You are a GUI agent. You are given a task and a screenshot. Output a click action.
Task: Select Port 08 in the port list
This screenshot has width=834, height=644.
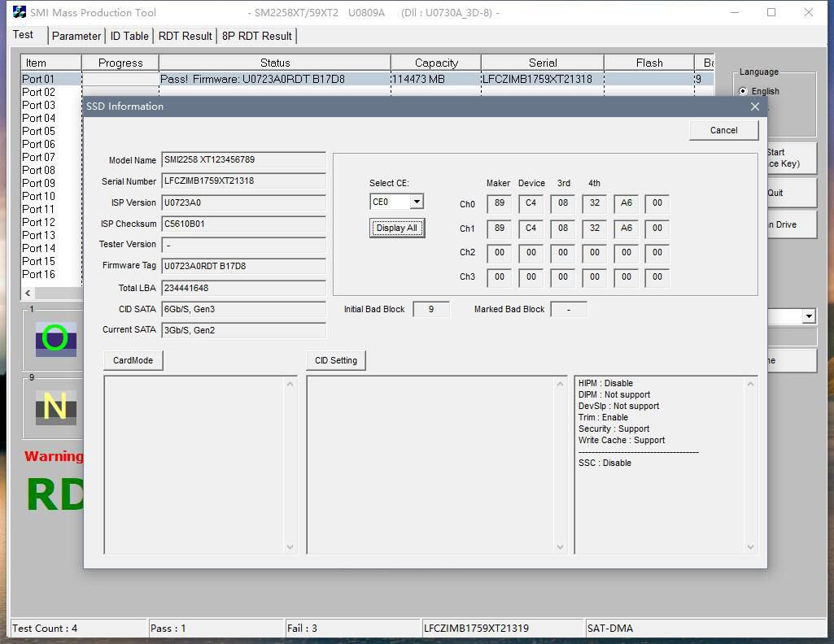[x=38, y=170]
